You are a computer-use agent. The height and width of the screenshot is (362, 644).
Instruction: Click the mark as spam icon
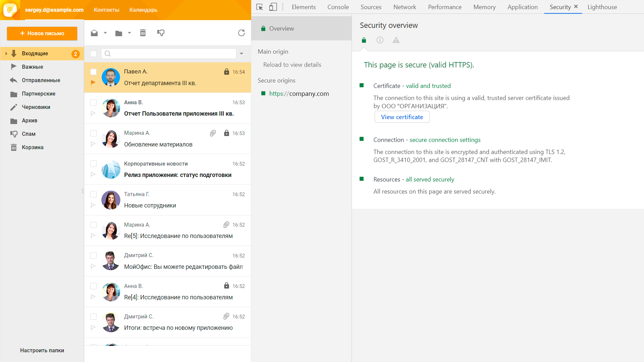(161, 33)
